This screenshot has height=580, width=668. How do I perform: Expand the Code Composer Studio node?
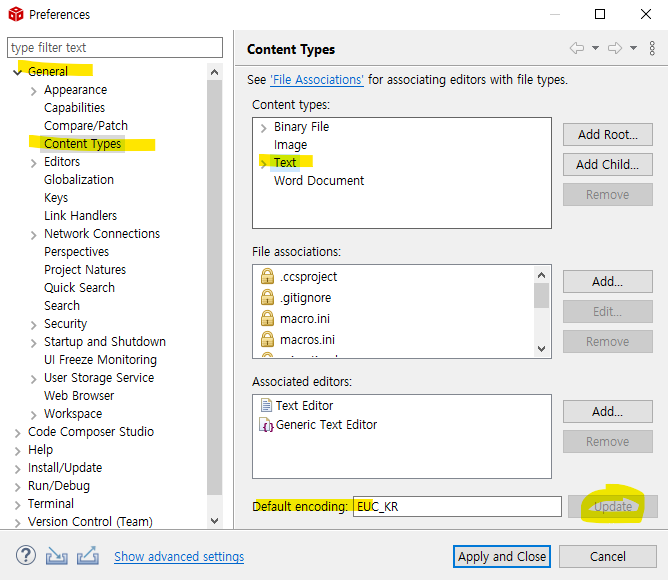click(17, 433)
